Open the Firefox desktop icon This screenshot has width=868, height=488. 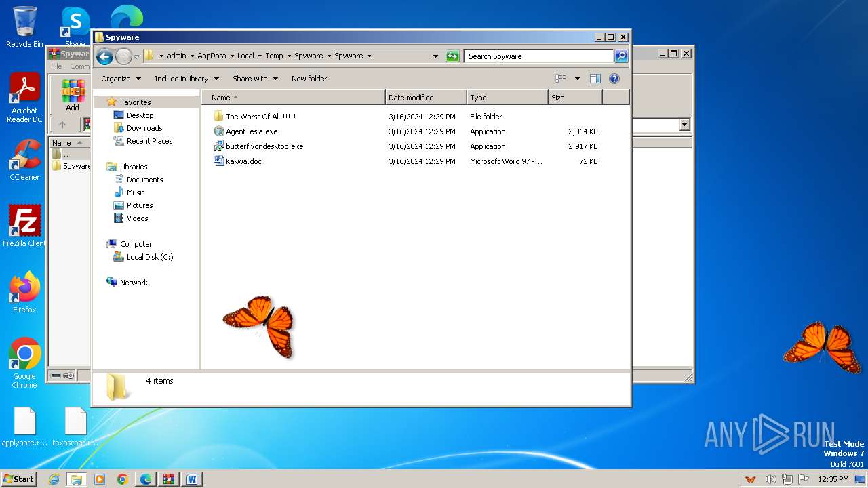point(24,293)
